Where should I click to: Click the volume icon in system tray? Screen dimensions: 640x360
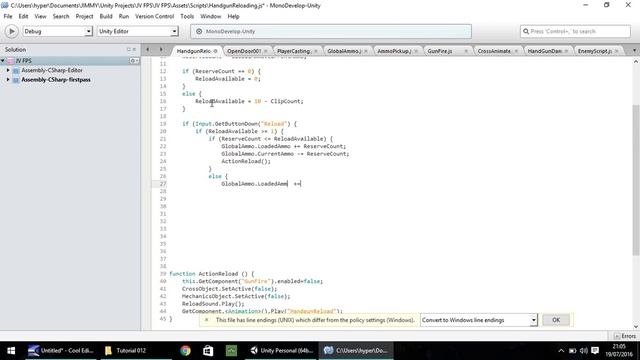point(584,351)
